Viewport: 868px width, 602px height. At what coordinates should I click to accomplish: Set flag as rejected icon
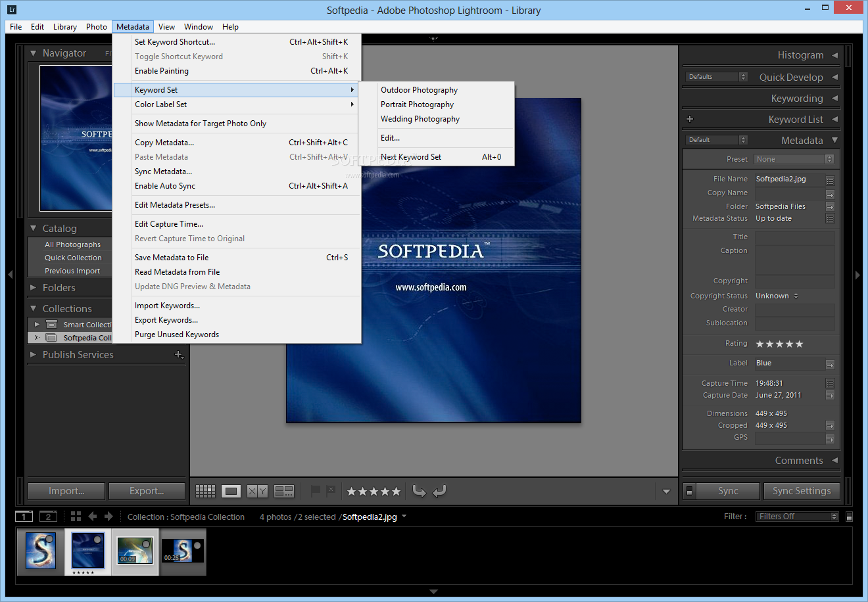tap(331, 490)
